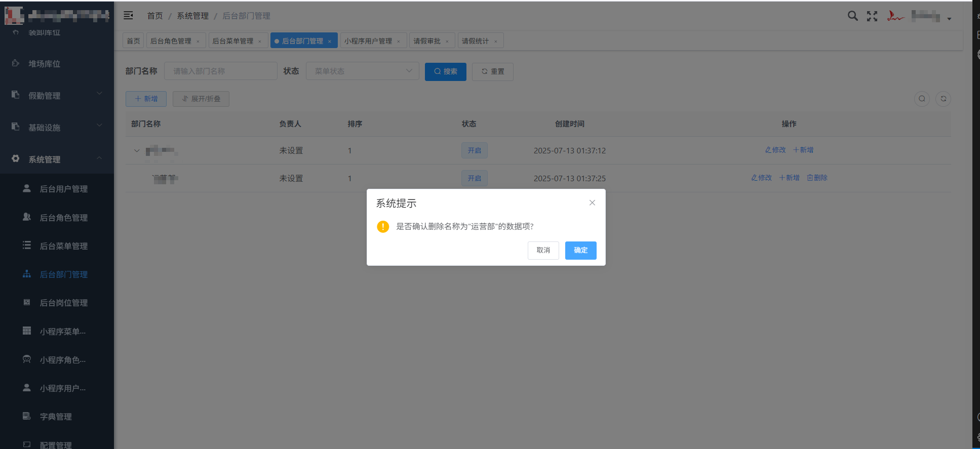Close the 请假统计 tab

(x=496, y=42)
